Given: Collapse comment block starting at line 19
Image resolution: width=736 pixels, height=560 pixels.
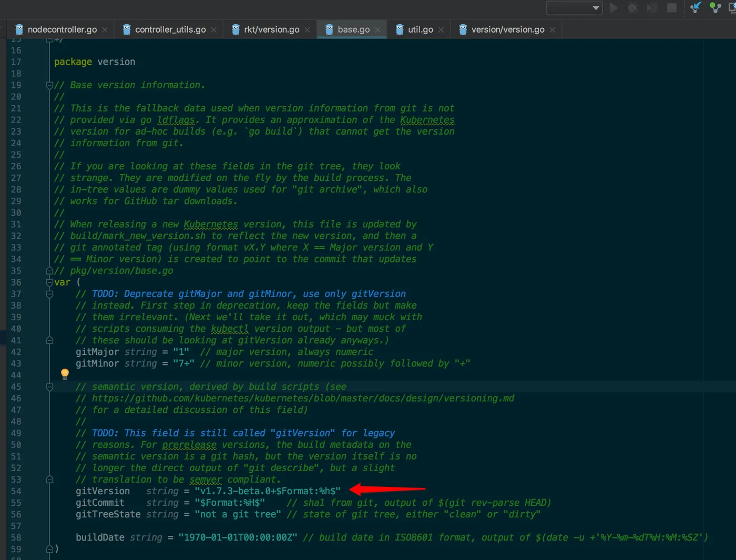Looking at the screenshot, I should 49,85.
